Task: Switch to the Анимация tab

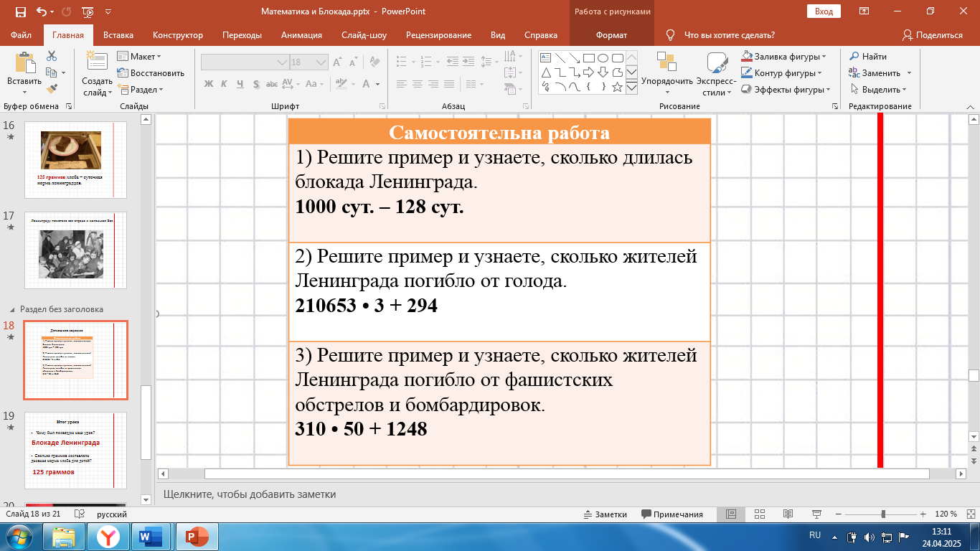Action: pyautogui.click(x=301, y=35)
